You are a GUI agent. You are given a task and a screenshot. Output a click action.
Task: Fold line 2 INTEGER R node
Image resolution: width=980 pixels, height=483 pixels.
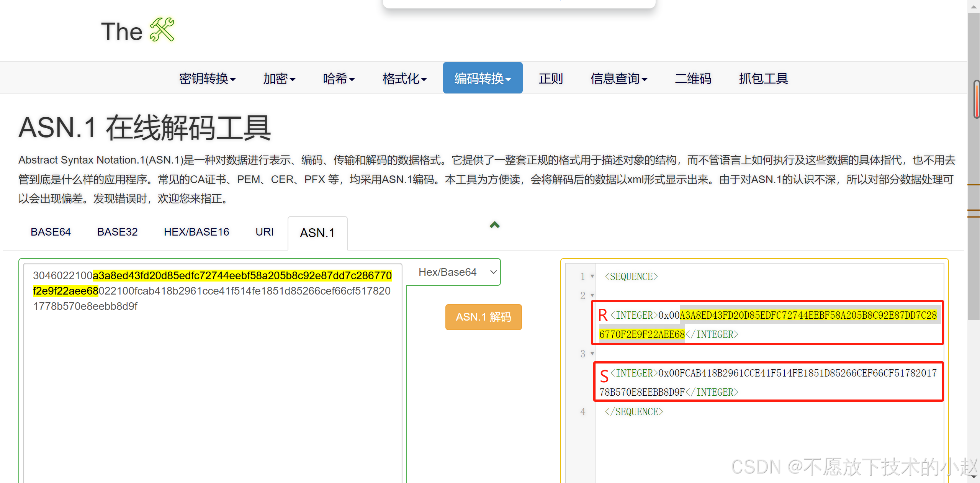(592, 295)
